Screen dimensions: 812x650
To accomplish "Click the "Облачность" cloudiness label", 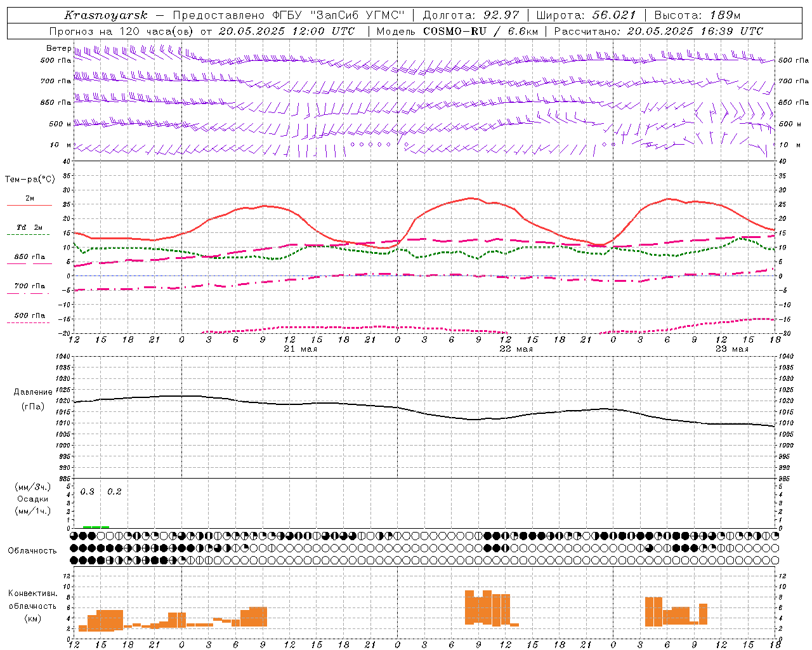I will [x=32, y=550].
